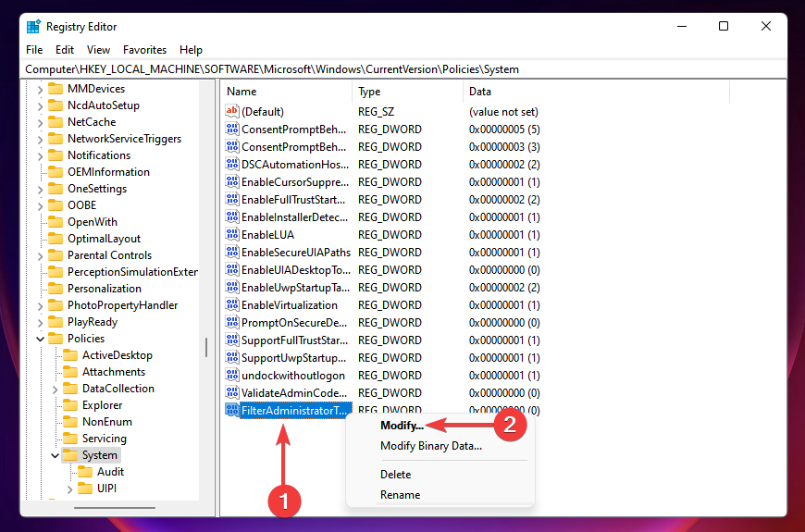This screenshot has height=532, width=805.
Task: Open the Edit menu
Action: coord(65,50)
